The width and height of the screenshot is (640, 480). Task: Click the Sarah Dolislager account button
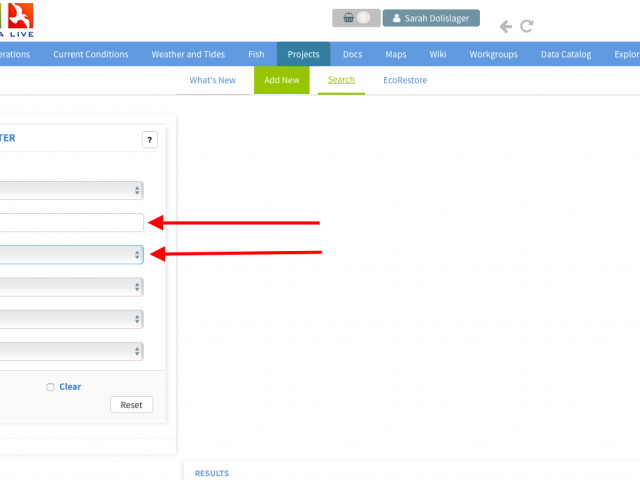click(431, 18)
